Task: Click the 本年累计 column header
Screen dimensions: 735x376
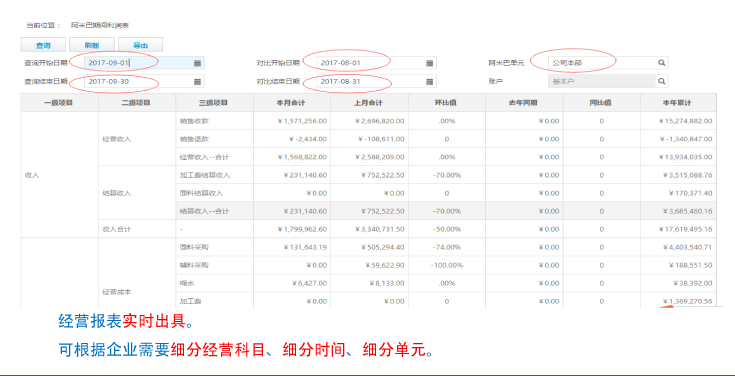Action: [678, 103]
